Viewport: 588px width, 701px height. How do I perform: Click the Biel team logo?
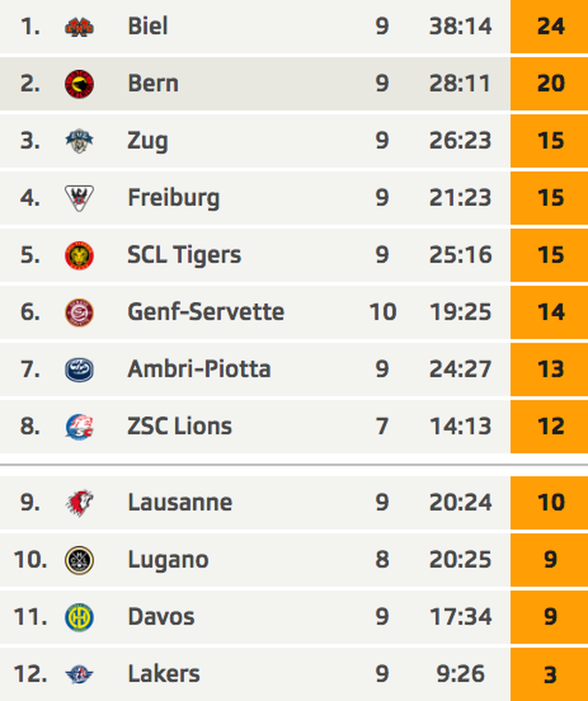pyautogui.click(x=79, y=27)
